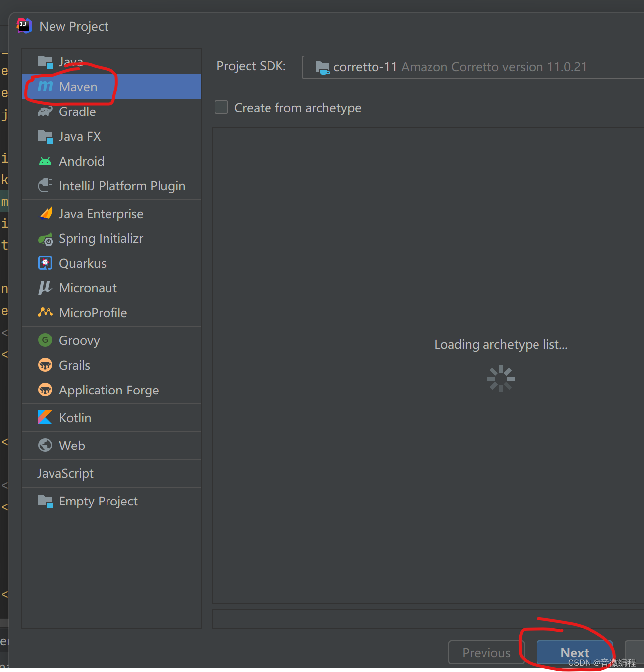Screen dimensions: 644x672
Task: Click the green Android robot icon
Action: [x=45, y=161]
